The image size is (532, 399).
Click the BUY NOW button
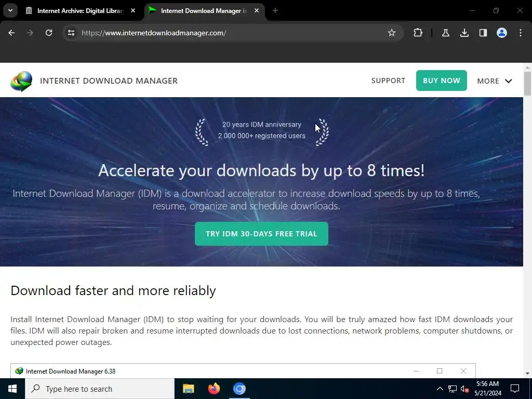(442, 81)
